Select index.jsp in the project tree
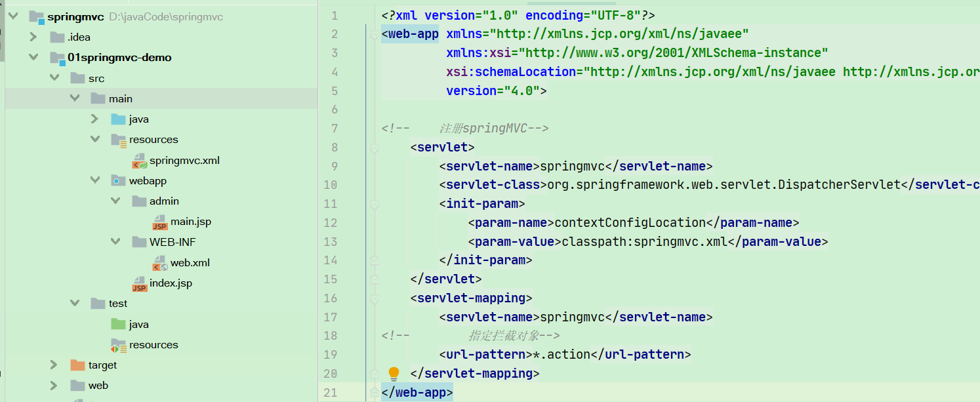Screen dimensions: 980x402 (x=171, y=283)
